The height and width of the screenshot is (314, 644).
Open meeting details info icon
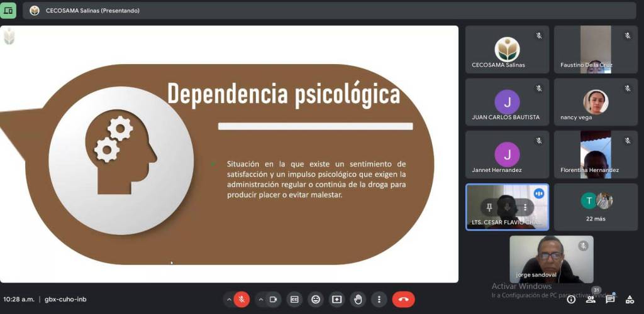tap(571, 300)
